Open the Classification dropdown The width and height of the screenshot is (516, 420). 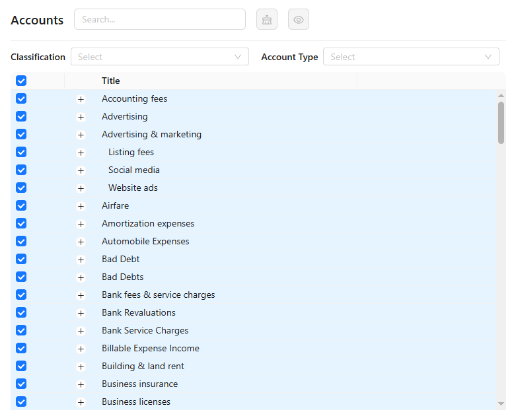159,57
